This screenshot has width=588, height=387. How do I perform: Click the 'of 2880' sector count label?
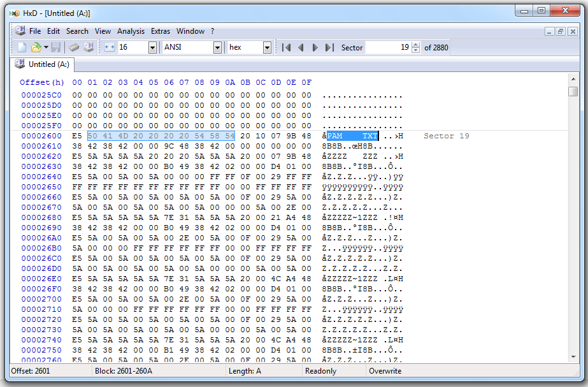436,48
